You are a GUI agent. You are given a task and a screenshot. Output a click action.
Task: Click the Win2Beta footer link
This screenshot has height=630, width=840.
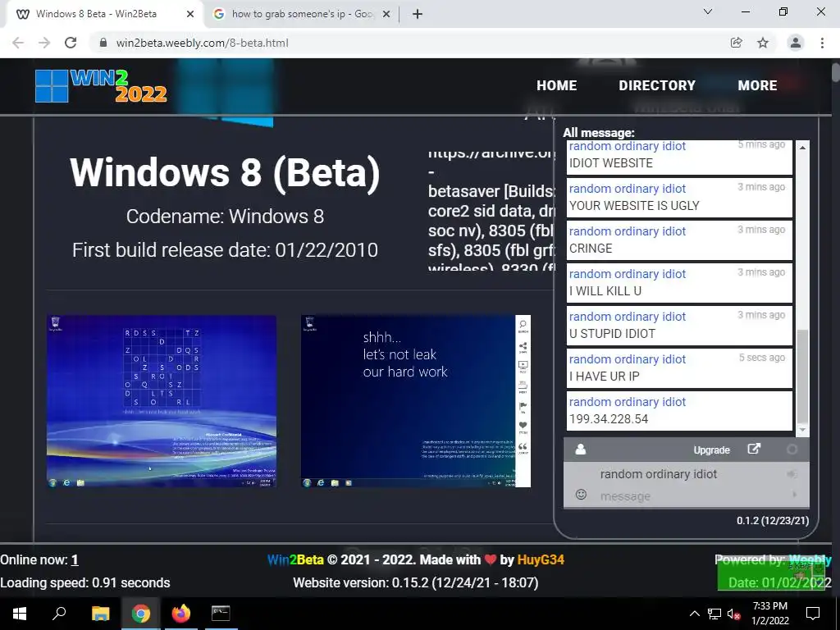coord(295,559)
